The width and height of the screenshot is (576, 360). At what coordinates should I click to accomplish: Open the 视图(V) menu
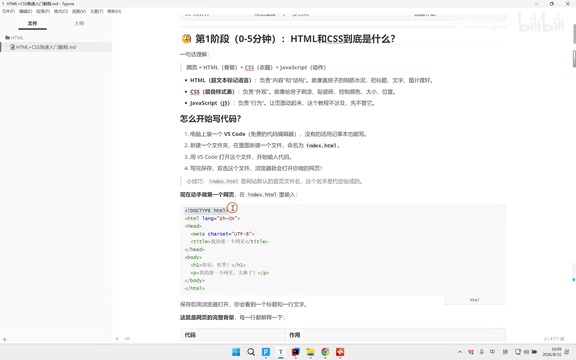click(x=79, y=11)
